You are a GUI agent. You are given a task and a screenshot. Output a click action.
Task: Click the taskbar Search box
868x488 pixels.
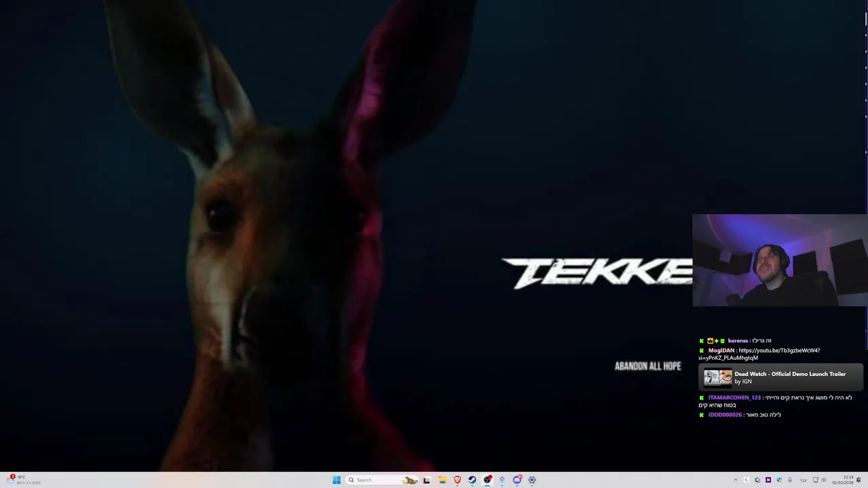(382, 480)
